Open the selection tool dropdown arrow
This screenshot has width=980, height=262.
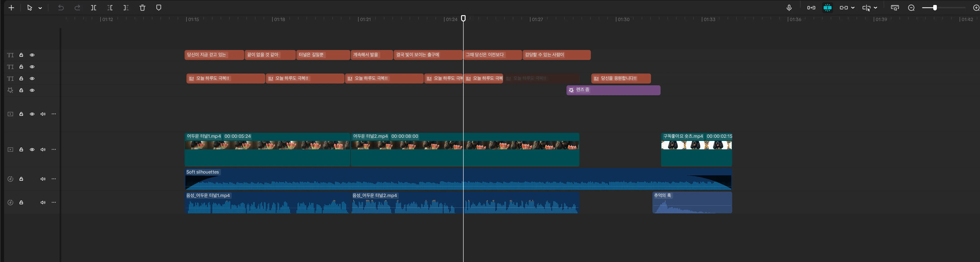(40, 8)
